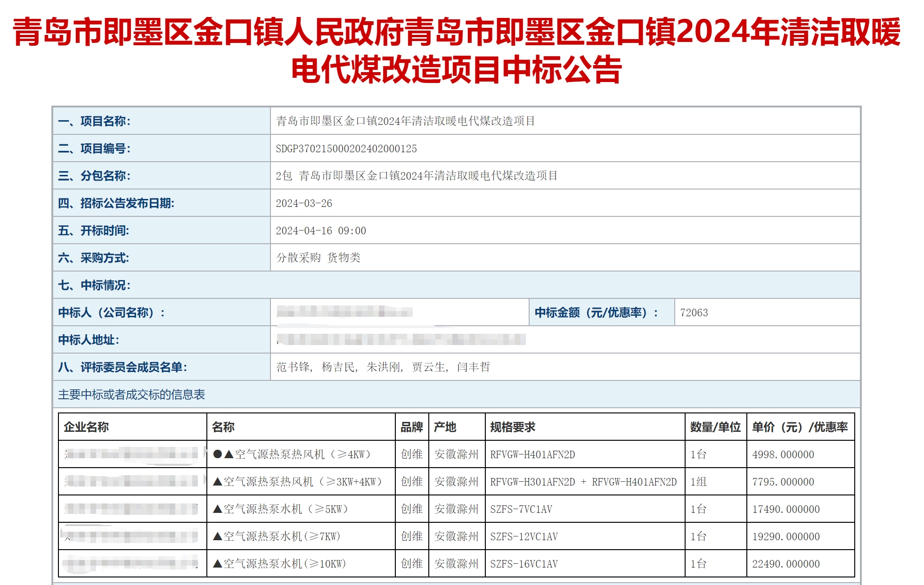Click brand '创维' in the SZFS-7VC1AV row

tap(412, 509)
